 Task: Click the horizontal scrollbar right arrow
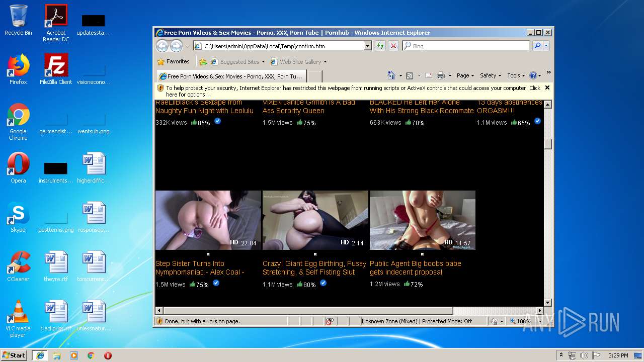pyautogui.click(x=540, y=311)
